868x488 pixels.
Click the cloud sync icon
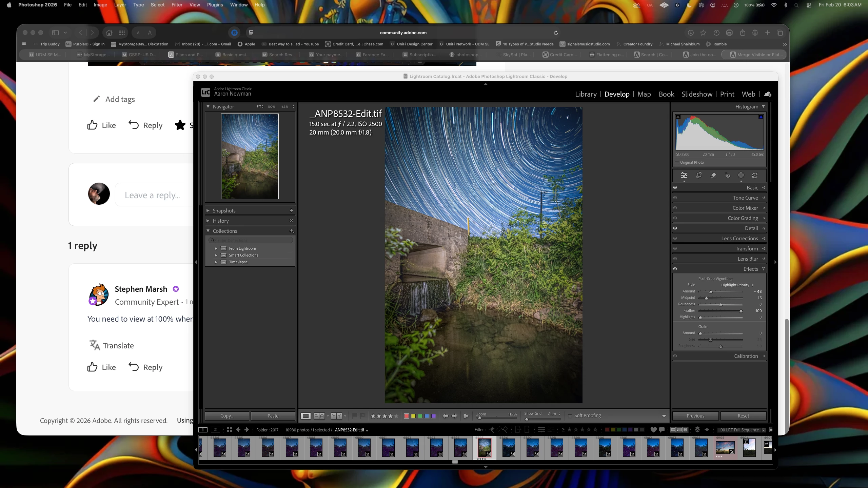point(768,94)
